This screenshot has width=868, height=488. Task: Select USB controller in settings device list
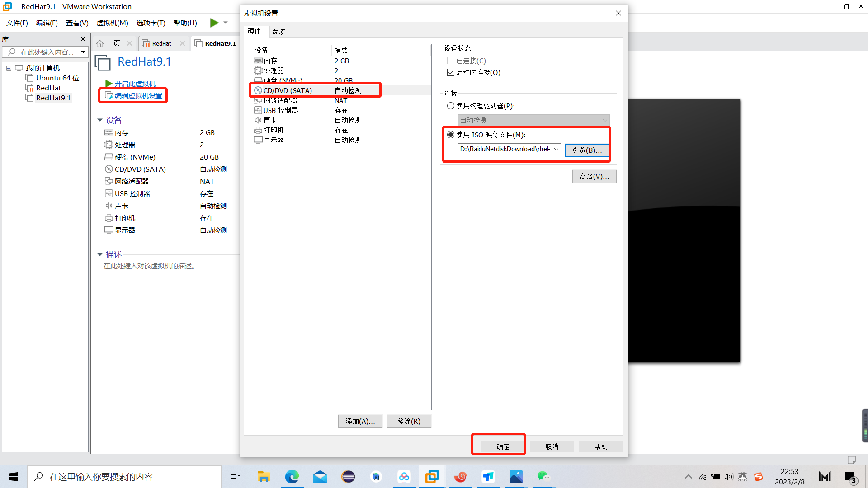click(341, 110)
